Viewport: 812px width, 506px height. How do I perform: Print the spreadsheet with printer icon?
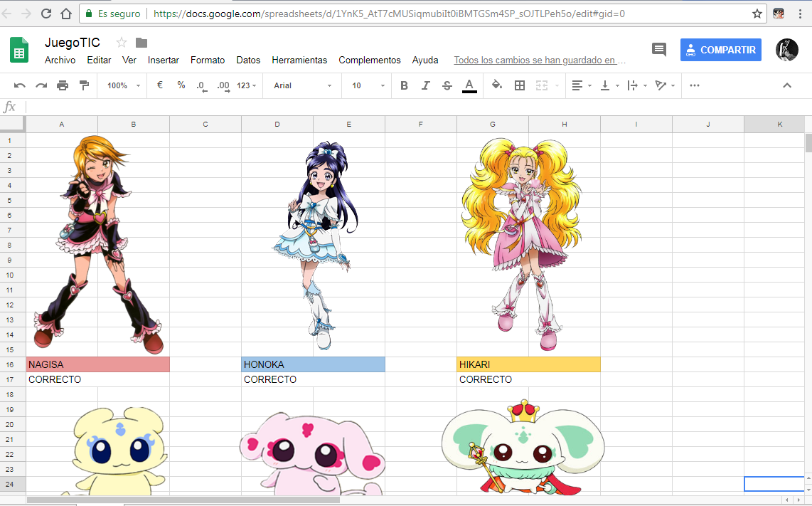(63, 85)
